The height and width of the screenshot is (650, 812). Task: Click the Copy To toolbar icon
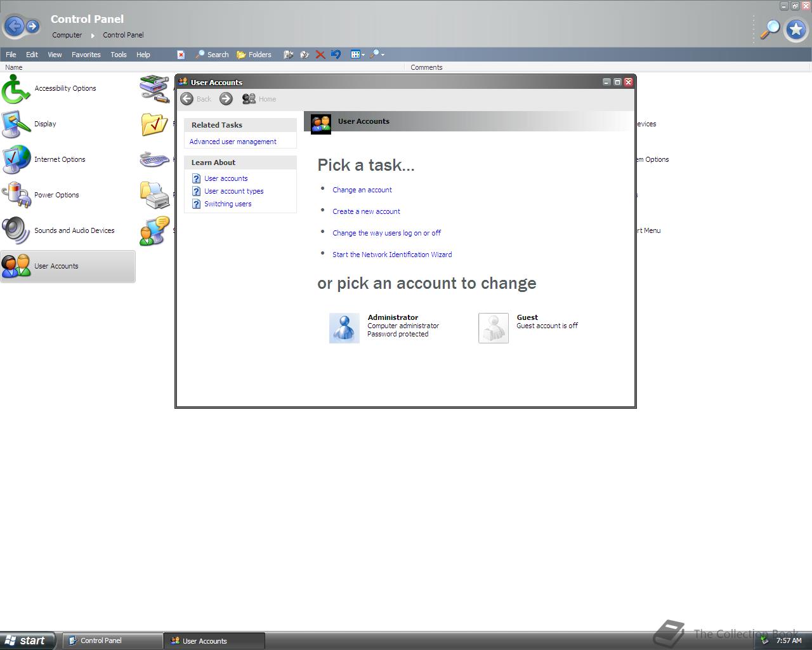coord(304,55)
